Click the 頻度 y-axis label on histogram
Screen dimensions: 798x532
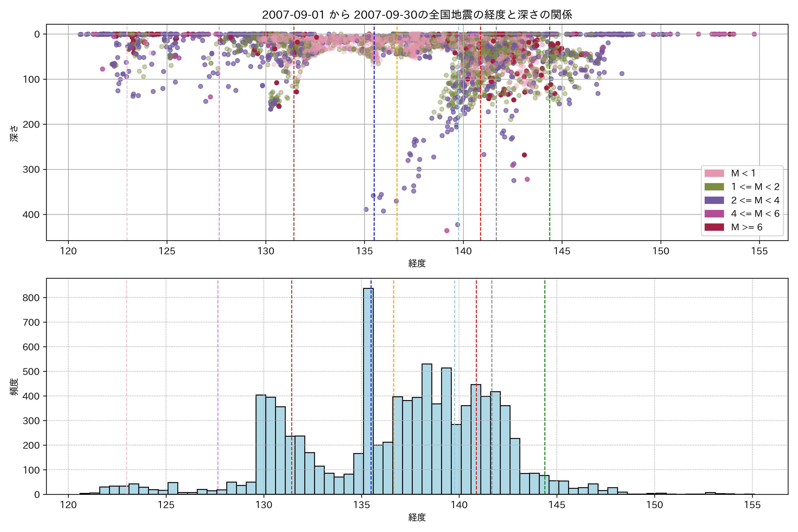click(x=14, y=387)
